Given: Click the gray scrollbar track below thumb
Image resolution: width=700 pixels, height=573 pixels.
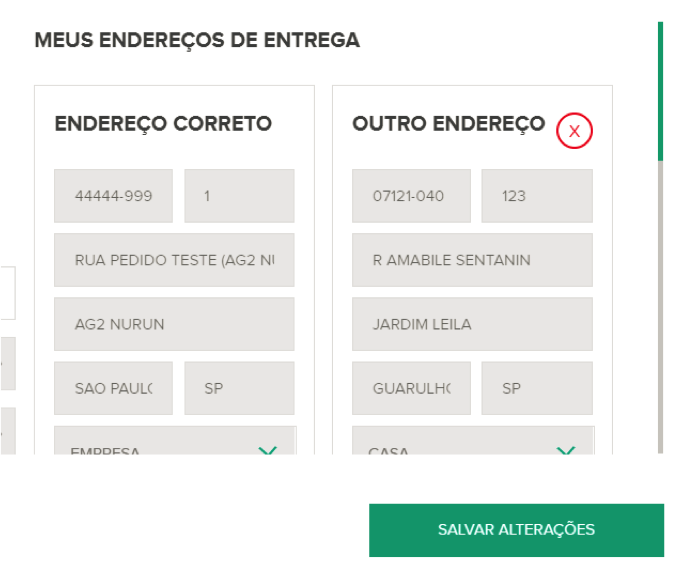Looking at the screenshot, I should (x=661, y=307).
